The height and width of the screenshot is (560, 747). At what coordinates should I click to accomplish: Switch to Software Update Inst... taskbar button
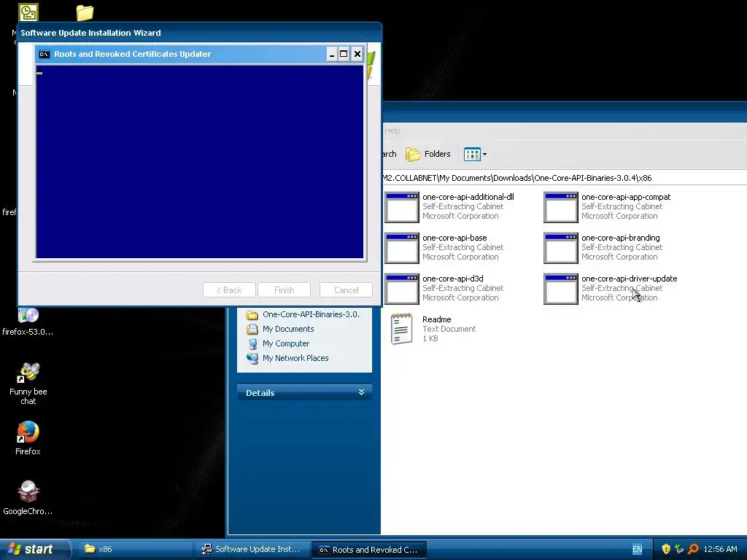point(253,549)
